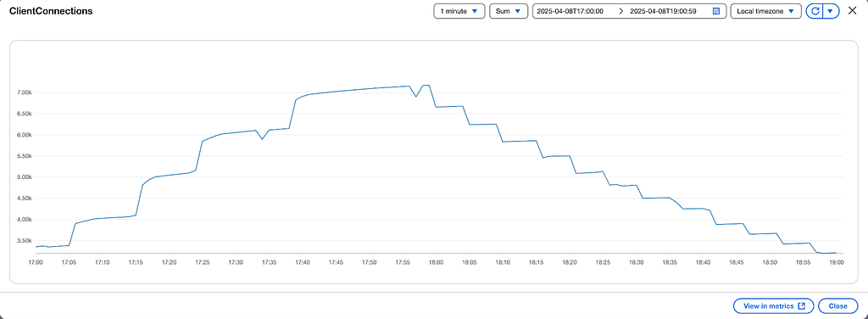Click the 18:15 x-axis label
The height and width of the screenshot is (319, 868).
[x=536, y=262]
